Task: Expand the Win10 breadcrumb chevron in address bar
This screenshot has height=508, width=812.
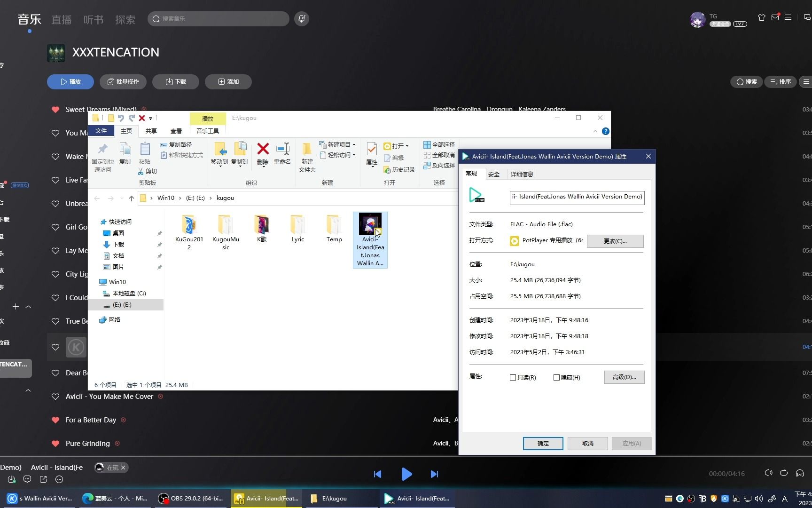Action: (x=180, y=198)
